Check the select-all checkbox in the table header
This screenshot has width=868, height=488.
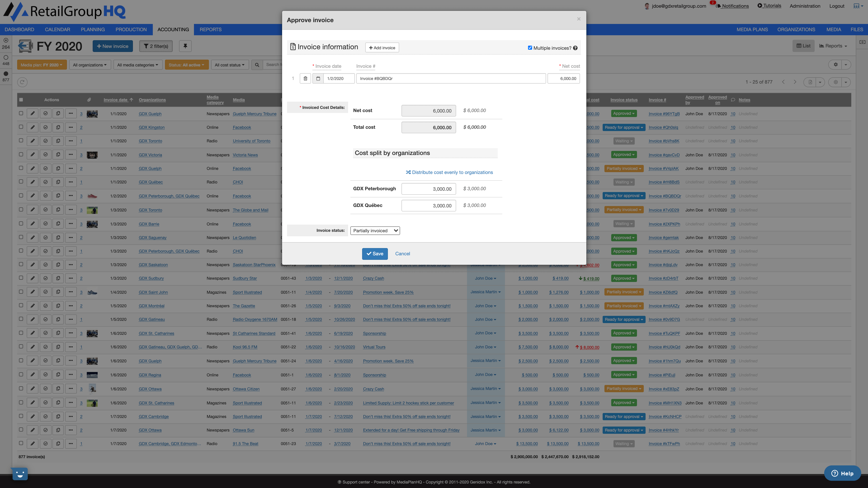pos(21,99)
